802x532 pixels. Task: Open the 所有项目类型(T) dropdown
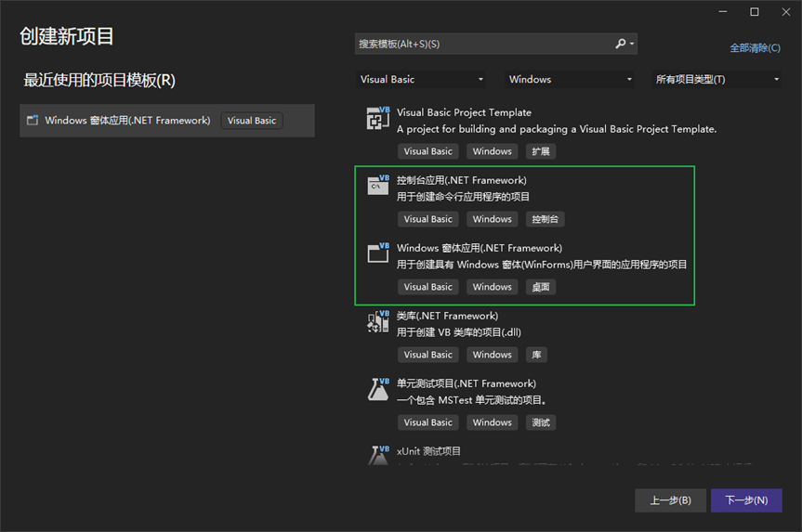point(717,79)
